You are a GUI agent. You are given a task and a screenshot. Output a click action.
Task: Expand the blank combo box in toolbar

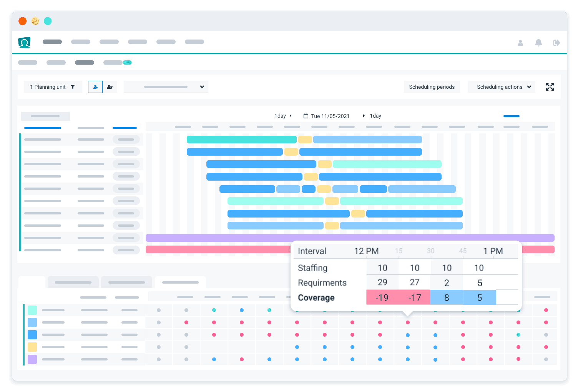coord(166,87)
